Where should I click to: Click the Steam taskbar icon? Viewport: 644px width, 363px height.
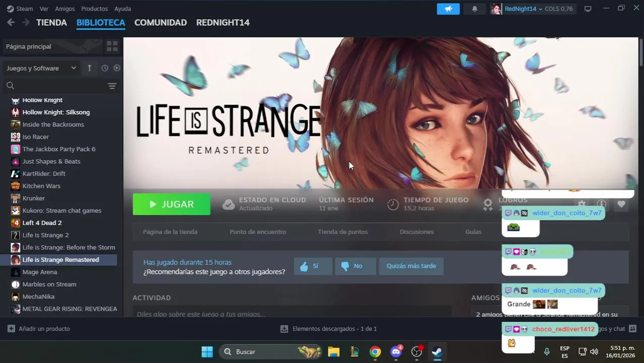coord(437,351)
